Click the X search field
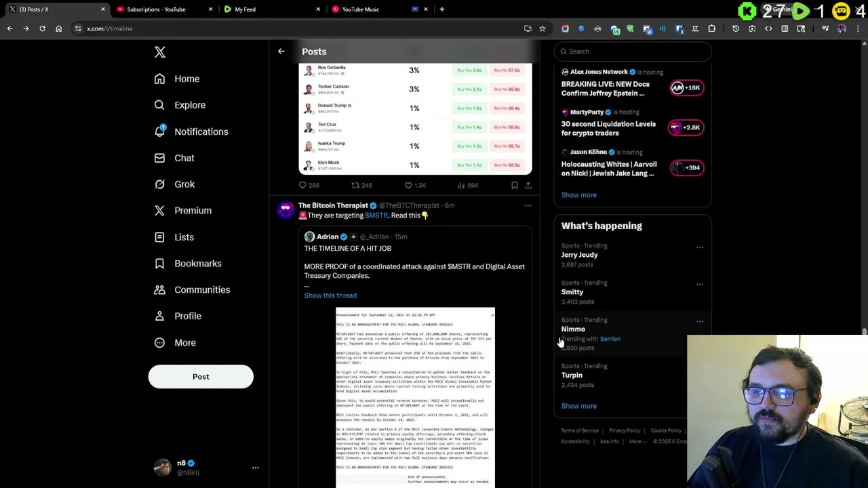This screenshot has height=488, width=868. 633,52
